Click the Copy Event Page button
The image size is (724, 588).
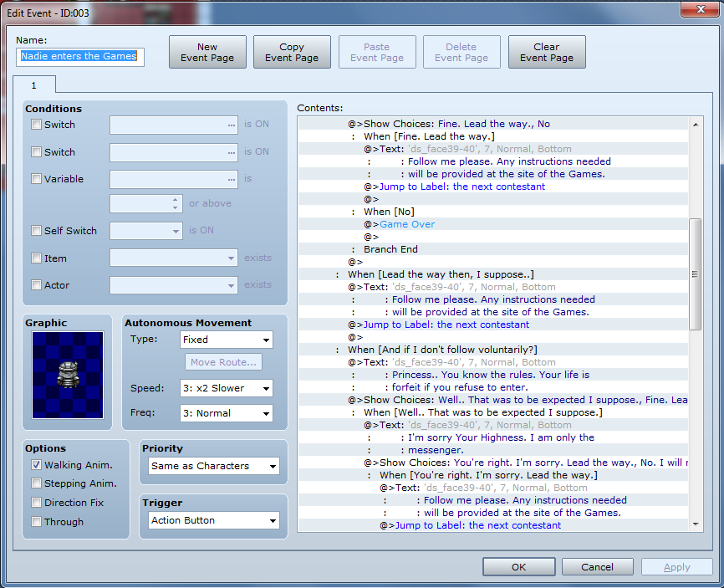pos(292,53)
